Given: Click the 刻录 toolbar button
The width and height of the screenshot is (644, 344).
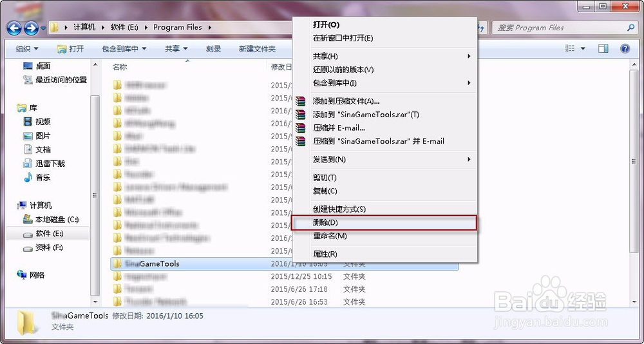Looking at the screenshot, I should click(x=214, y=49).
